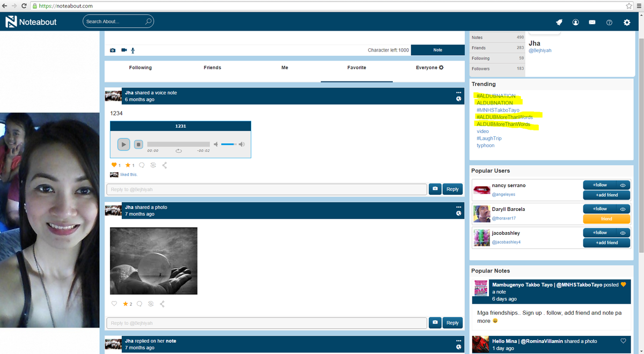Renote the shared photo post
The image size is (644, 354).
point(151,304)
